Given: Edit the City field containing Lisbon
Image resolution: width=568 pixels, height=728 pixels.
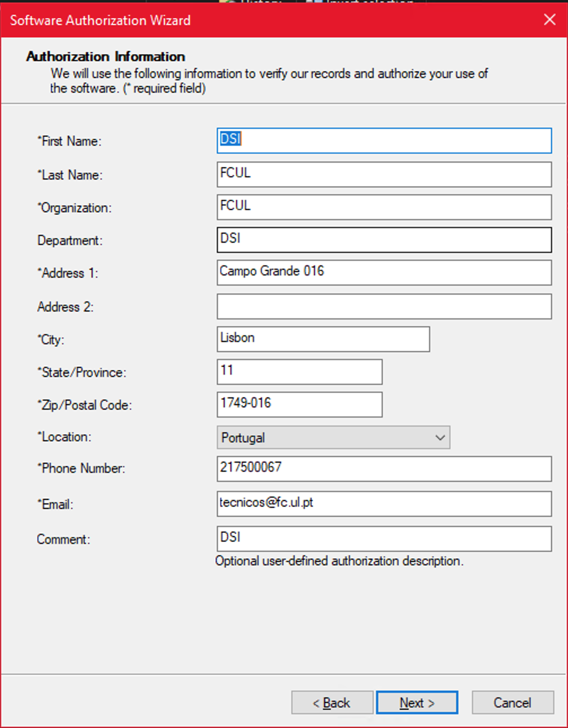Looking at the screenshot, I should [x=323, y=339].
